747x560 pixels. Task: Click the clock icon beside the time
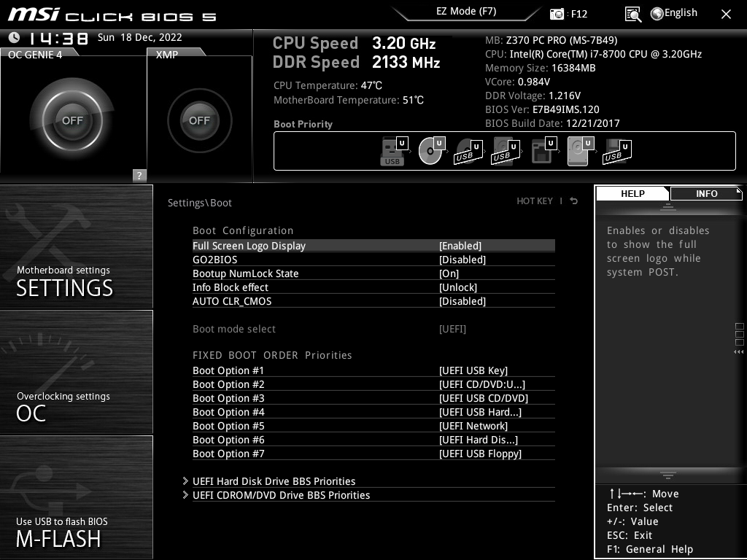[15, 37]
